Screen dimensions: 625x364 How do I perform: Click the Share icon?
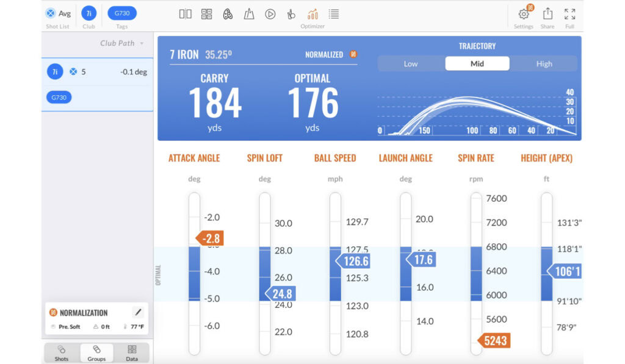(x=547, y=14)
